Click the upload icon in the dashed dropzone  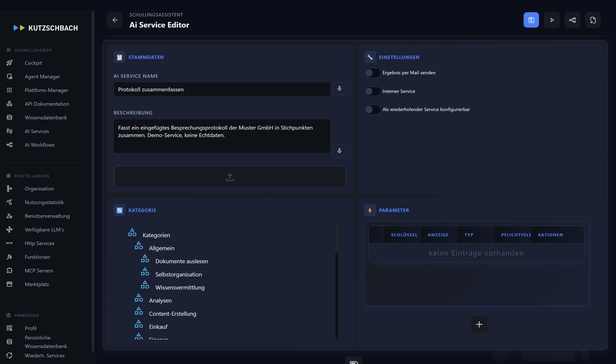pyautogui.click(x=230, y=177)
